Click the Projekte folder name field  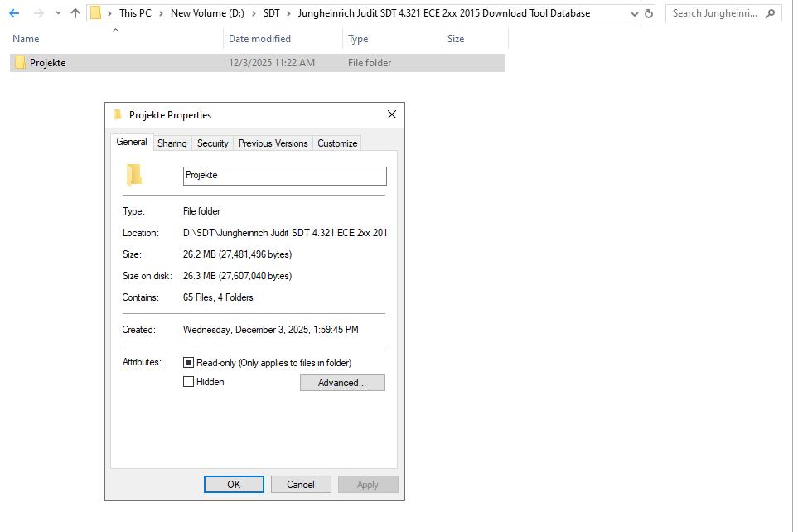pos(285,176)
